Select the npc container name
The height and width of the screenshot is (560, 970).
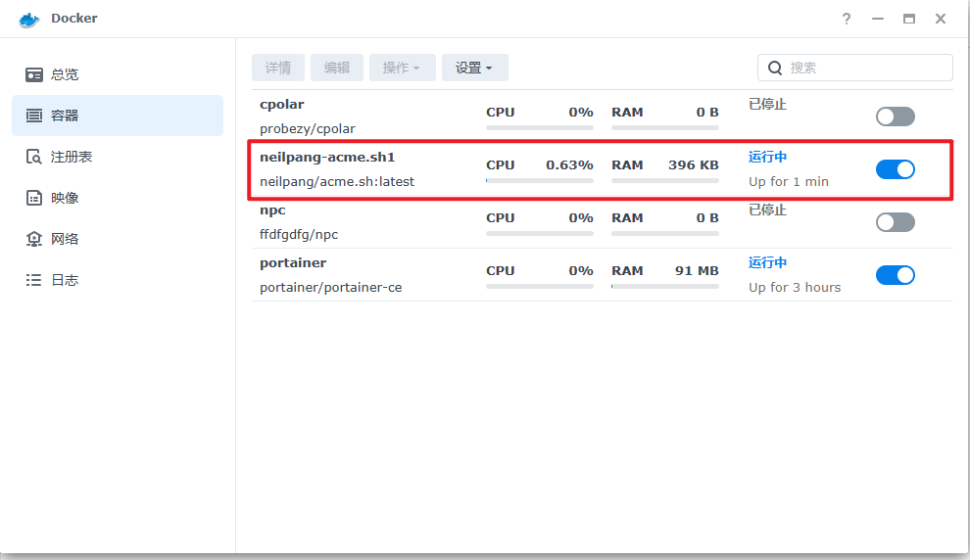(x=272, y=210)
